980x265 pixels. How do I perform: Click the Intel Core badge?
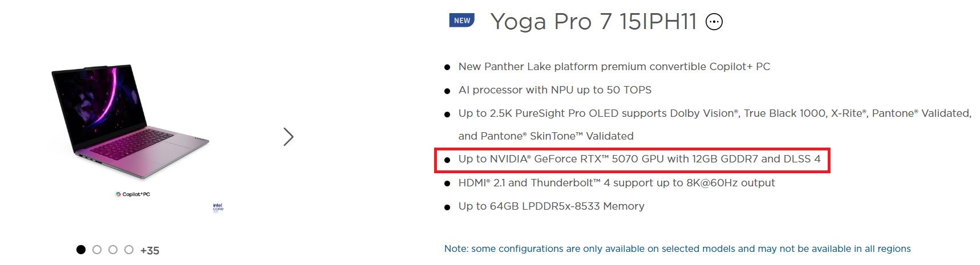pos(218,207)
